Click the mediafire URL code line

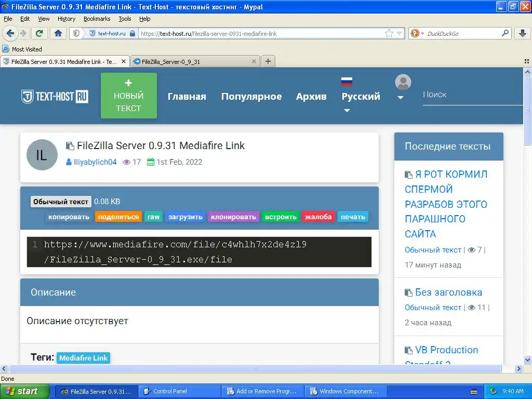click(x=199, y=252)
